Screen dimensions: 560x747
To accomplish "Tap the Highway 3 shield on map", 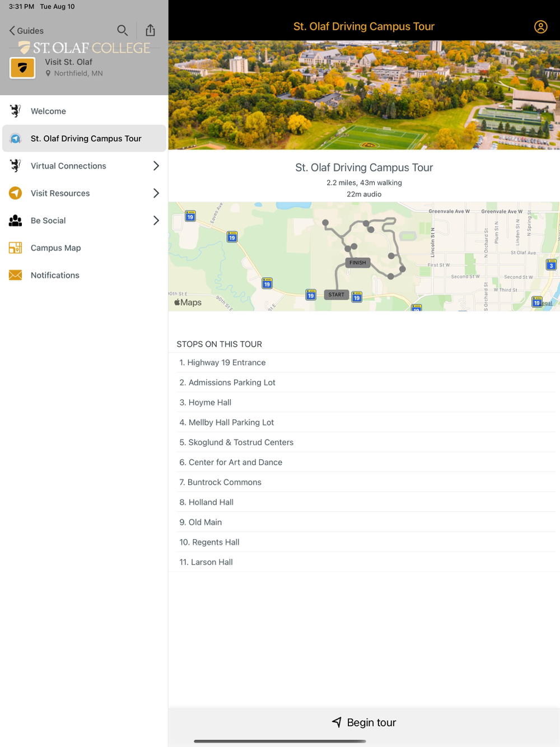I will [x=551, y=265].
